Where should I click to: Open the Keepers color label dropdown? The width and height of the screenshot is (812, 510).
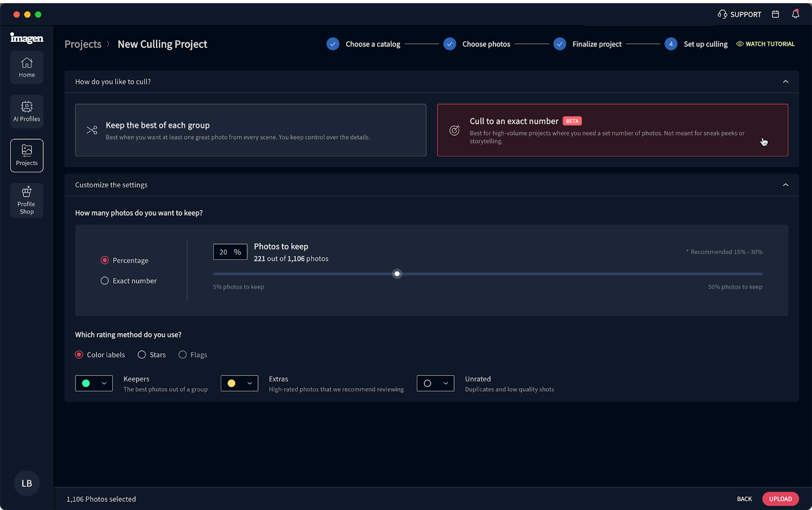(94, 383)
